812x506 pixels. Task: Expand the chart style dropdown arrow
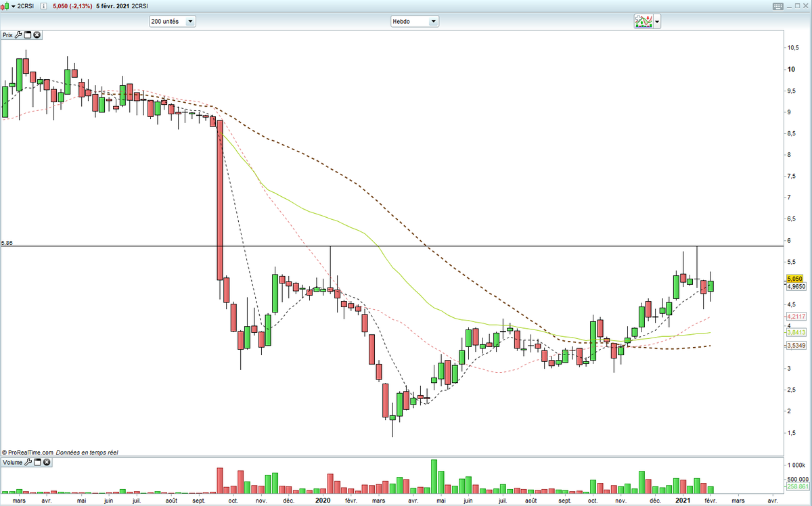pyautogui.click(x=13, y=5)
